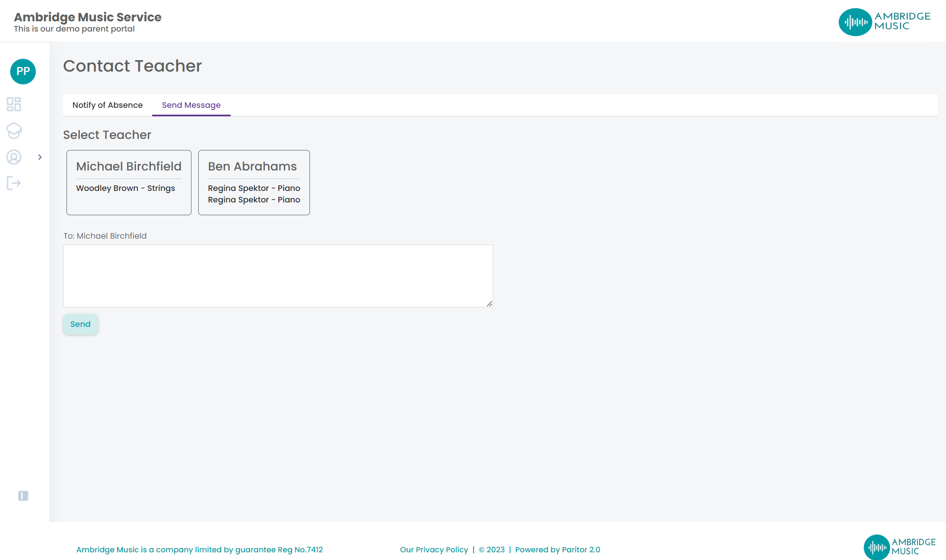Image resolution: width=946 pixels, height=560 pixels.
Task: Open the dashboard grid icon in sidebar
Action: tap(14, 104)
